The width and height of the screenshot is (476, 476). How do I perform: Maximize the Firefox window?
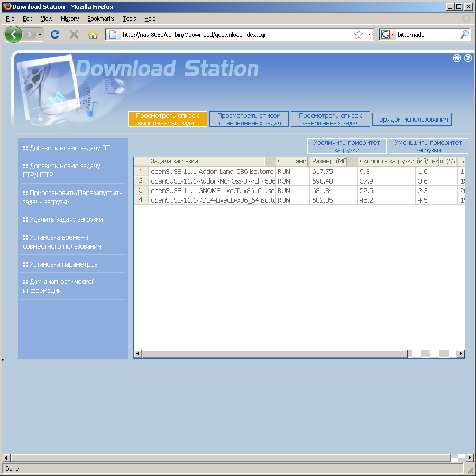[459, 7]
